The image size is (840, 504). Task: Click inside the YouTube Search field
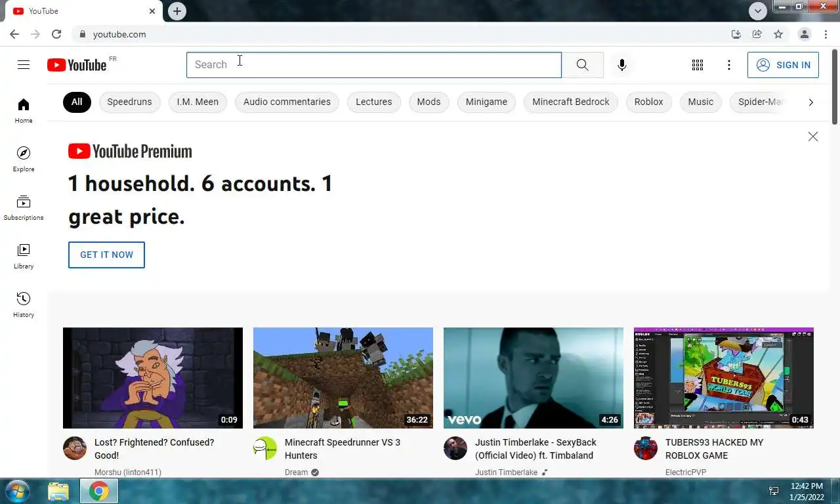[x=374, y=65]
